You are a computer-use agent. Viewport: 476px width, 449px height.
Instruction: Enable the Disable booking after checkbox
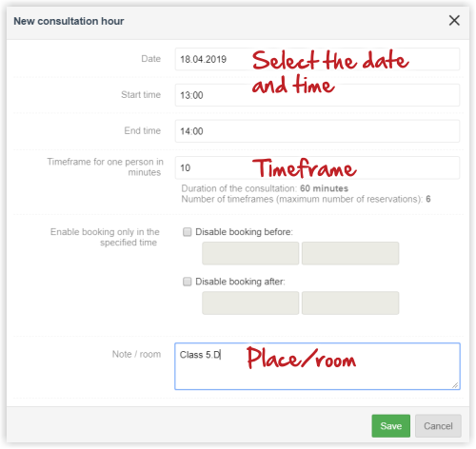(x=188, y=282)
